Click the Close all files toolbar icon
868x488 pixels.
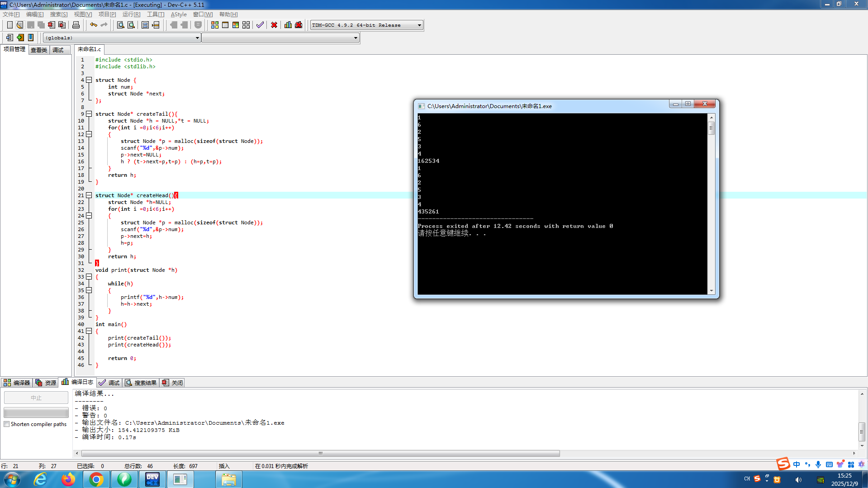[62, 25]
